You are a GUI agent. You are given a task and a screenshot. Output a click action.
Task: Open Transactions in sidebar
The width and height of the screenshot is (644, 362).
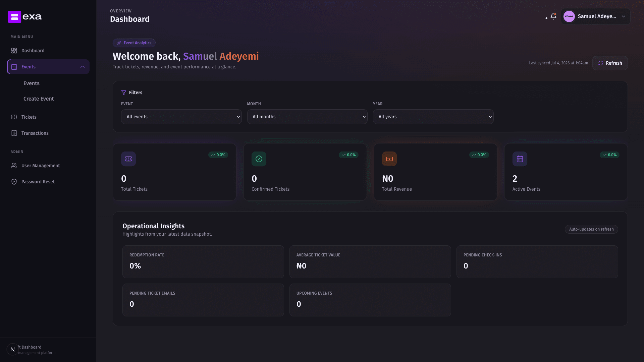(48, 133)
